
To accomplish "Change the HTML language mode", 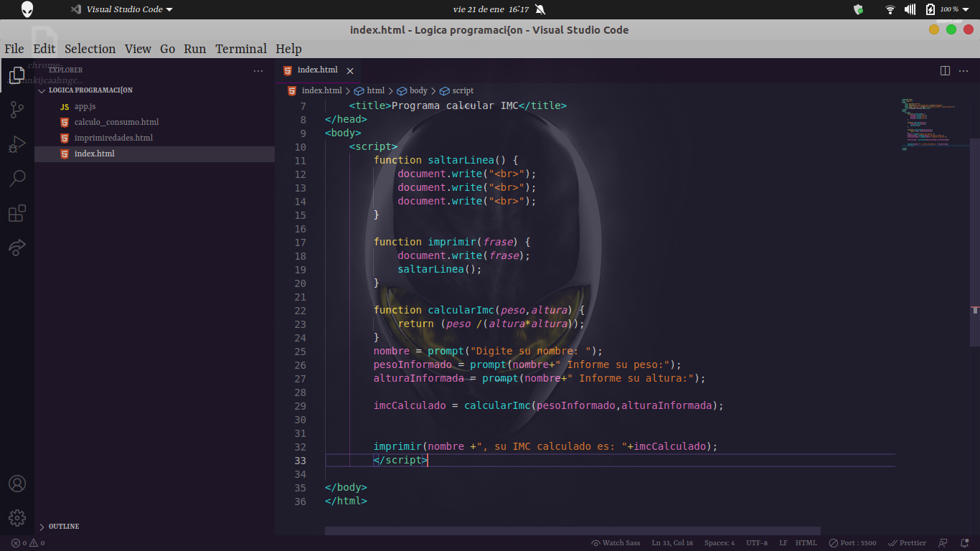I will click(x=806, y=543).
